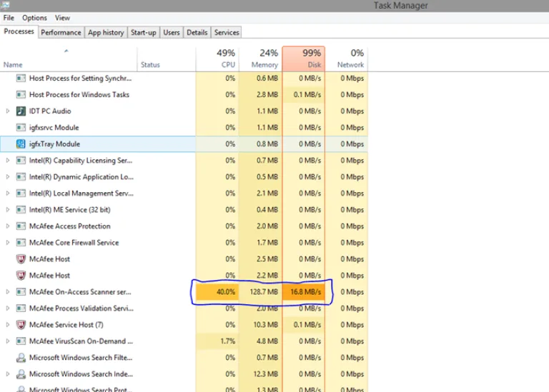Sort processes by Memory column header
Viewport: 549px width, 392px height.
point(260,59)
